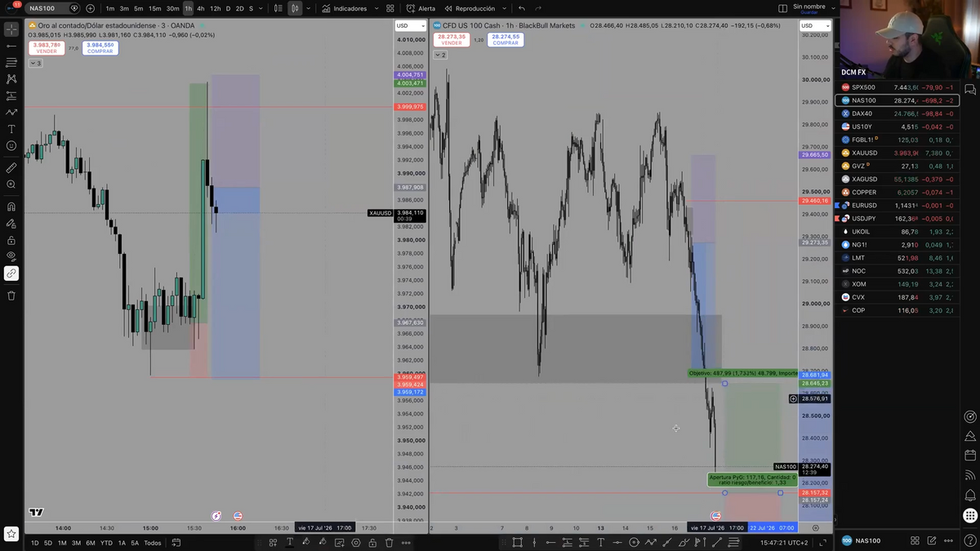Image resolution: width=980 pixels, height=551 pixels.
Task: Toggle magnet mode for drawings
Action: (x=11, y=207)
